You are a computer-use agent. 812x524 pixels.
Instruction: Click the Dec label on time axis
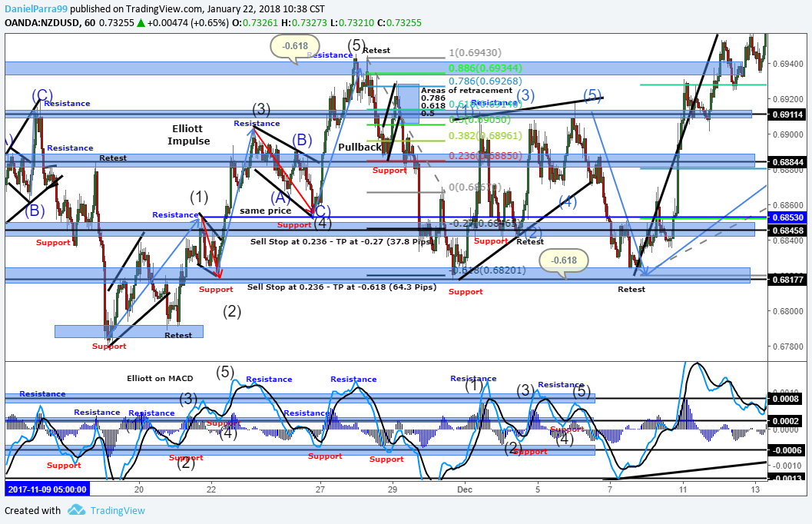(465, 489)
